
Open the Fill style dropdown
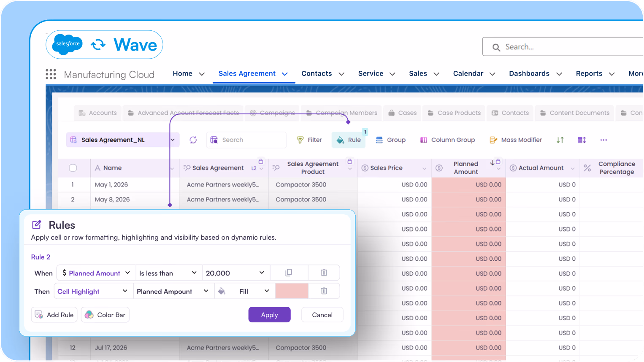(245, 291)
